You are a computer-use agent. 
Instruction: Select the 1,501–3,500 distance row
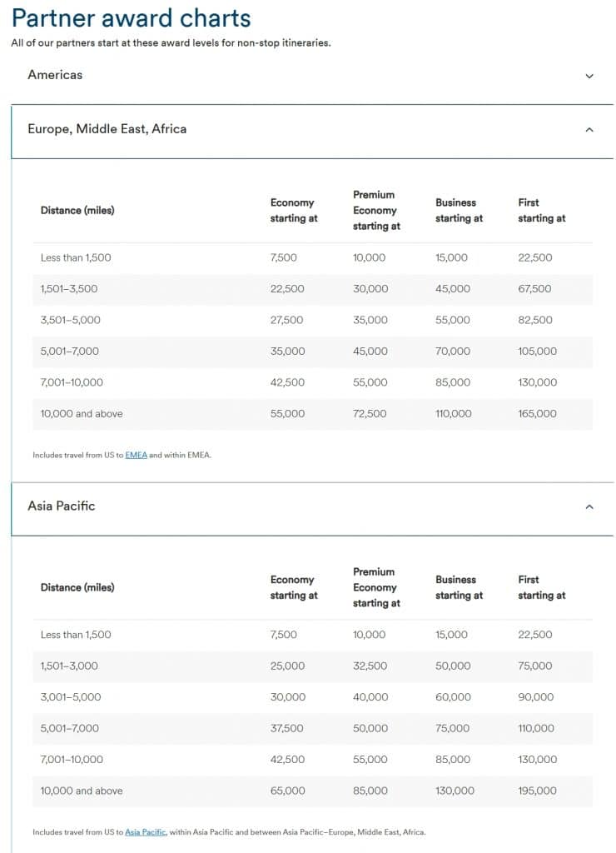pyautogui.click(x=69, y=289)
